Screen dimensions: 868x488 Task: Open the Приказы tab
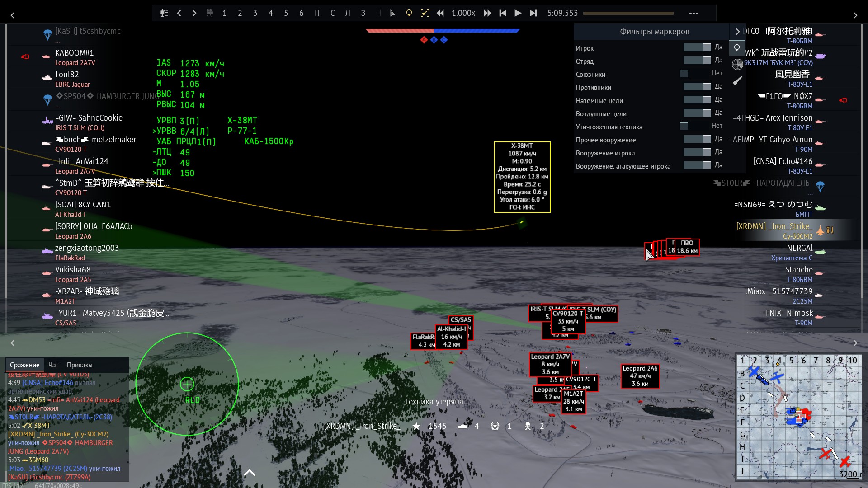coord(80,365)
